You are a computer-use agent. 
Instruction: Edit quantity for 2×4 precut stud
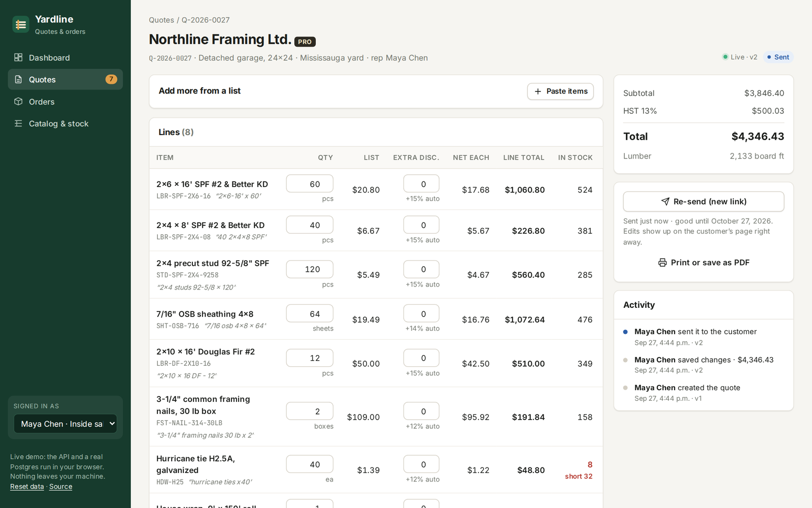(x=310, y=269)
